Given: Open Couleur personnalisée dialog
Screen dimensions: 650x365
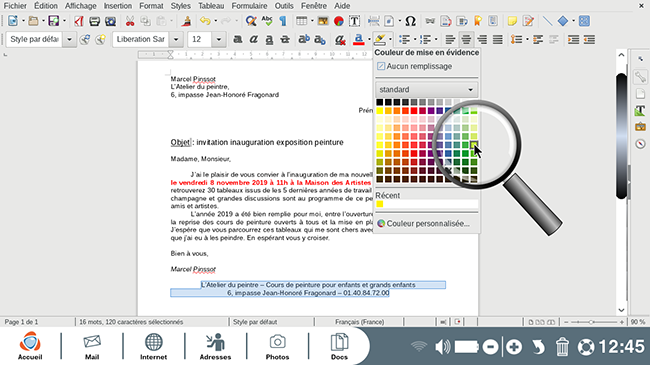Looking at the screenshot, I should coord(424,224).
